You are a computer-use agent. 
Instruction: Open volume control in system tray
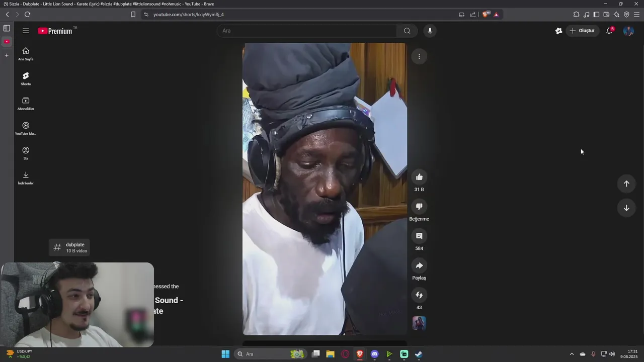(x=612, y=354)
